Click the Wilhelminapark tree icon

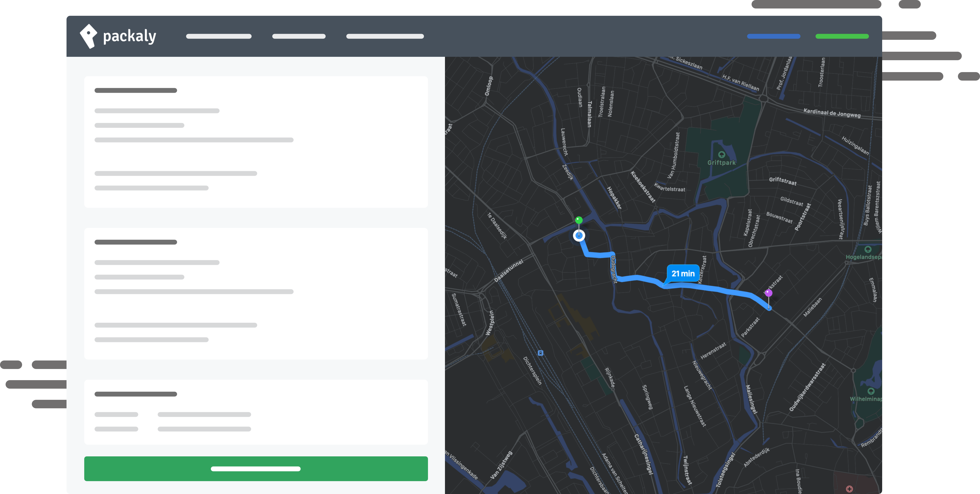point(871,391)
